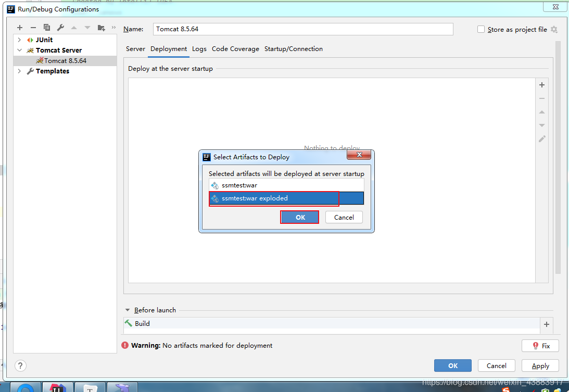Click the red warning icon next to Warning
This screenshot has height=392, width=569.
[125, 345]
